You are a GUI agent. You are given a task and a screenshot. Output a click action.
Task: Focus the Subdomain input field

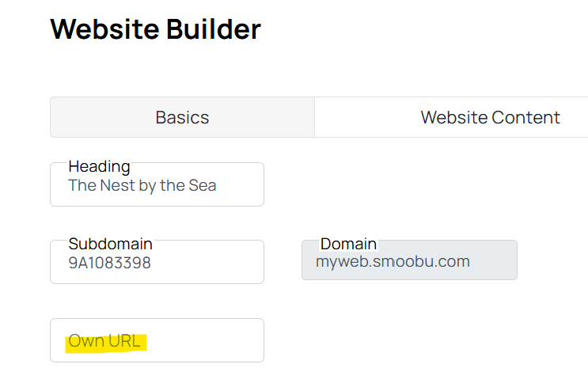[x=157, y=262]
